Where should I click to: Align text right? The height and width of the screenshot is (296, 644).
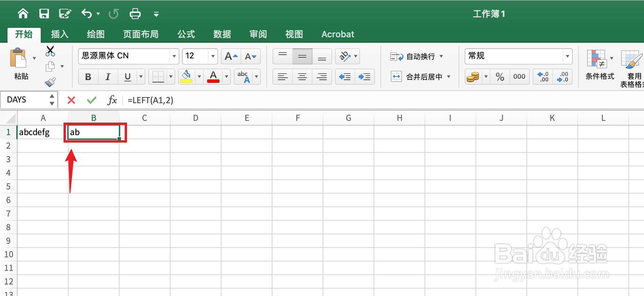[322, 77]
